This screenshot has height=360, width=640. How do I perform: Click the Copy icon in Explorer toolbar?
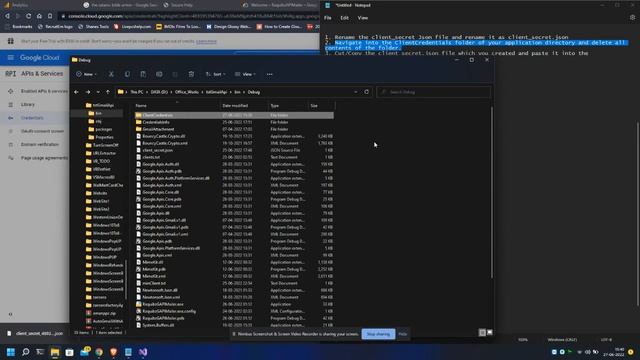pyautogui.click(x=127, y=74)
